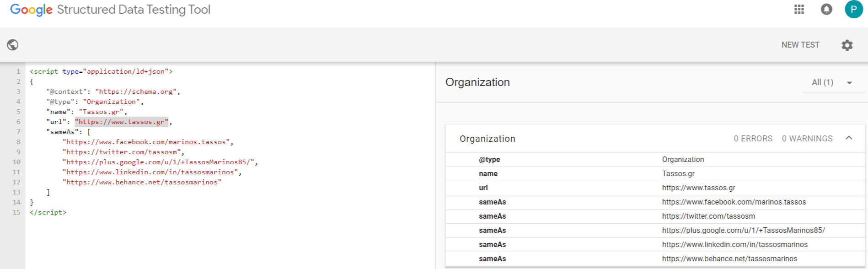Viewport: 868px width, 269px height.
Task: Click the 0 WARNINGS count
Action: (807, 139)
